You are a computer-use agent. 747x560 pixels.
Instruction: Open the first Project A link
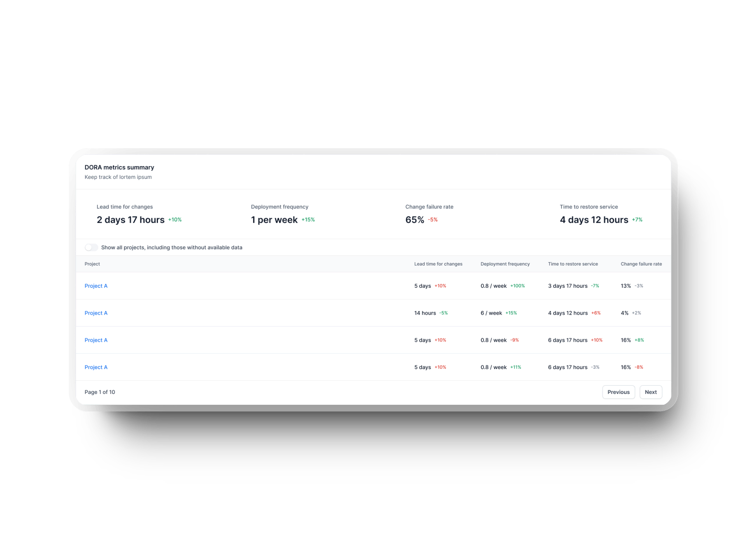[x=96, y=286]
